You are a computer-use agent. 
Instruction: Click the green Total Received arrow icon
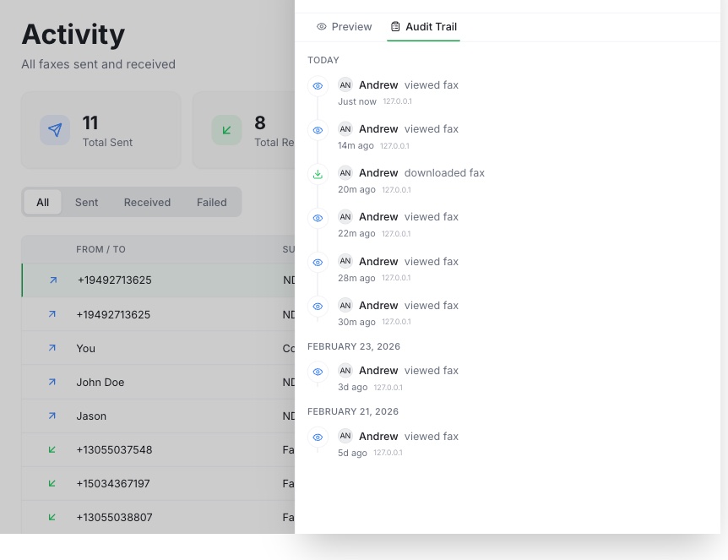coord(226,130)
